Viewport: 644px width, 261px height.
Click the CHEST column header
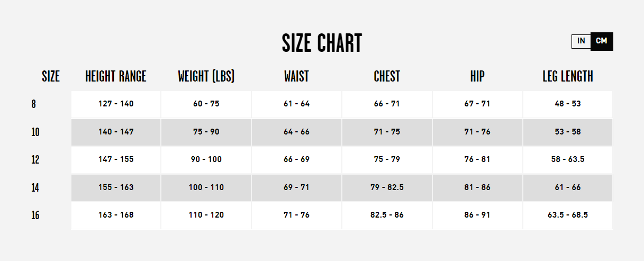387,76
